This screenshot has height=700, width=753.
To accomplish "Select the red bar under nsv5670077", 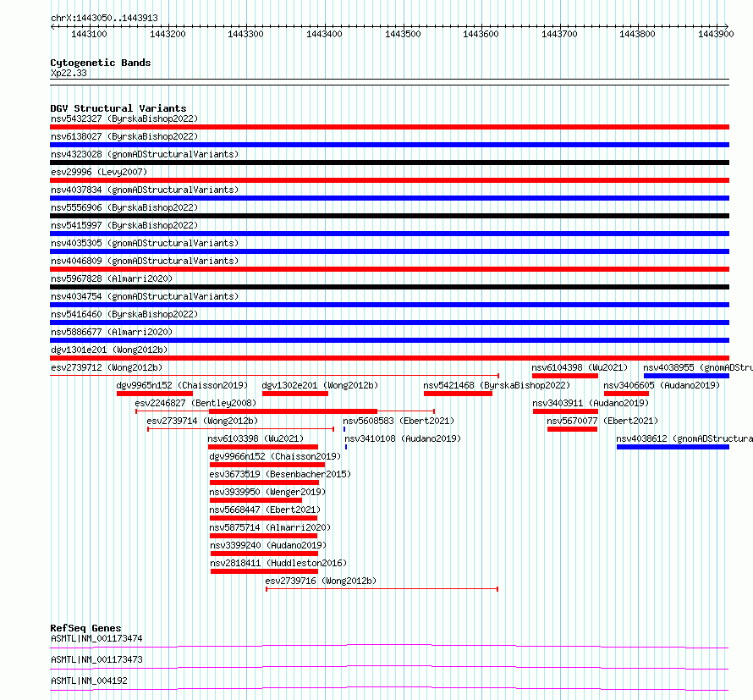I will pyautogui.click(x=572, y=429).
